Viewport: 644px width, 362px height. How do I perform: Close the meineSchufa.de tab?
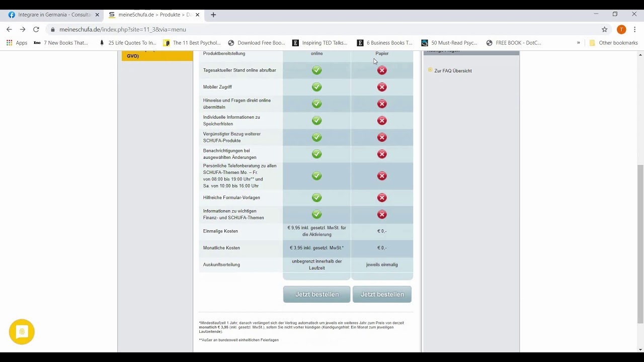click(x=198, y=15)
